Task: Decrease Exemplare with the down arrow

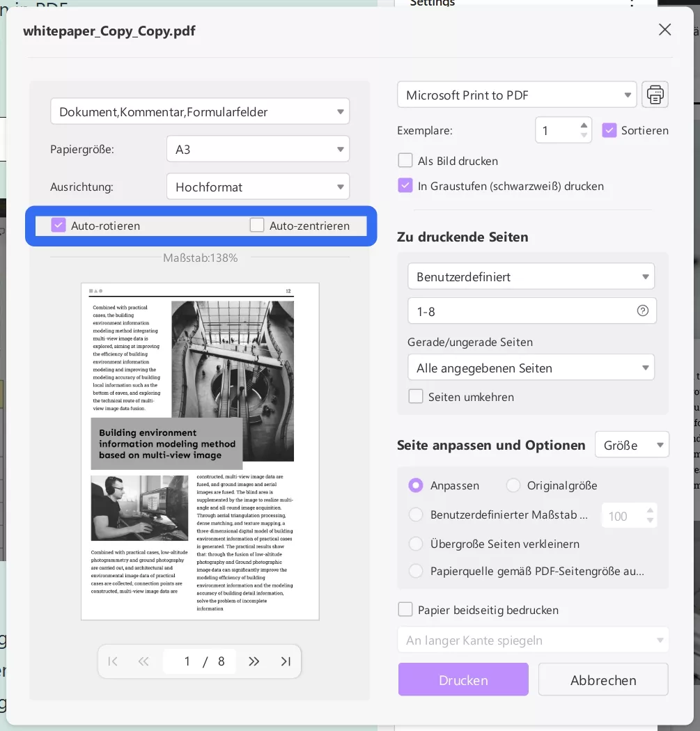Action: coord(584,134)
